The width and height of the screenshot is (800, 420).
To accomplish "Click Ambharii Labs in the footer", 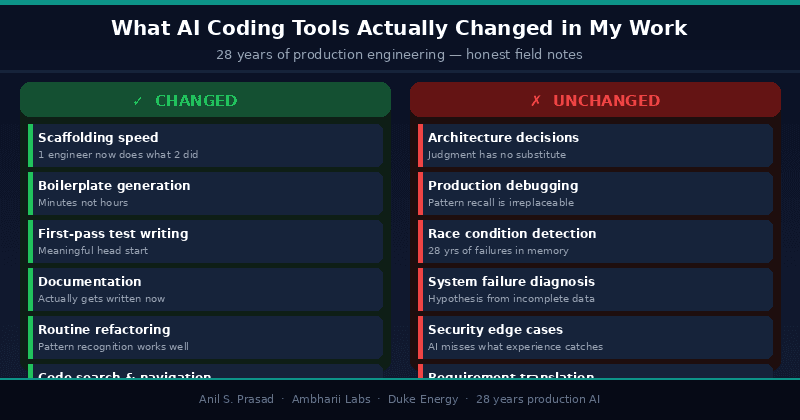I will pyautogui.click(x=331, y=399).
